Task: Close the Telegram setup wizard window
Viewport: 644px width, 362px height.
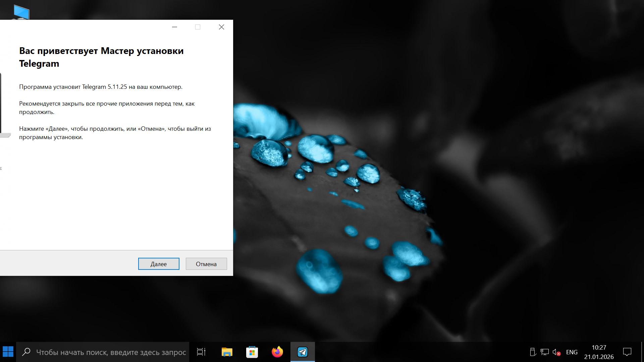Action: [221, 27]
